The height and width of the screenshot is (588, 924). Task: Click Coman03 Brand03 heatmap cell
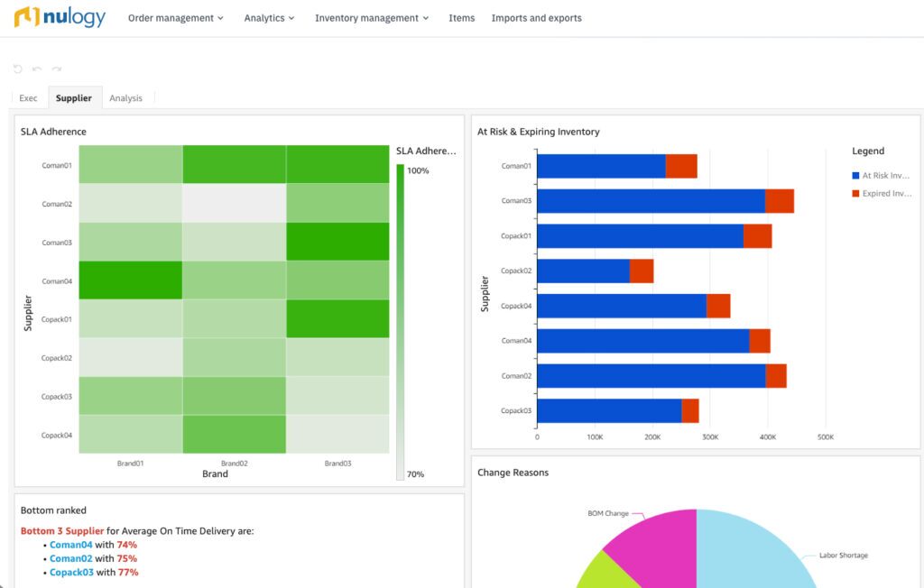337,242
